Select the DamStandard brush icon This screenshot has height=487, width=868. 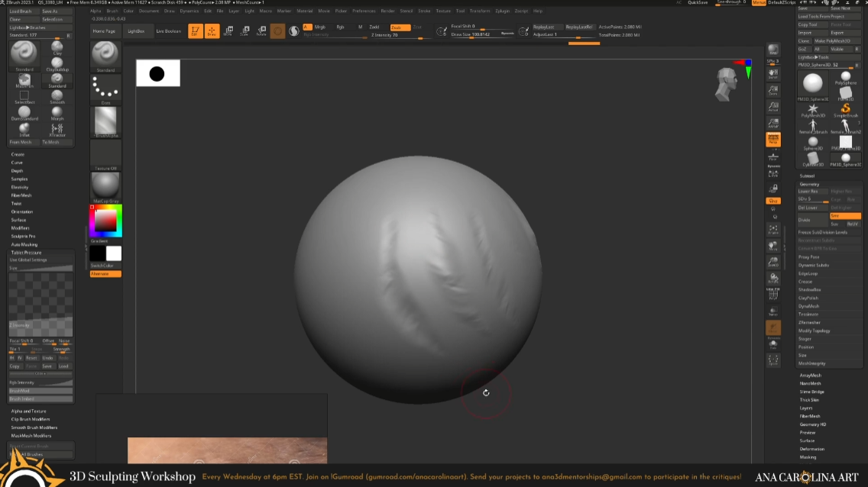[24, 113]
